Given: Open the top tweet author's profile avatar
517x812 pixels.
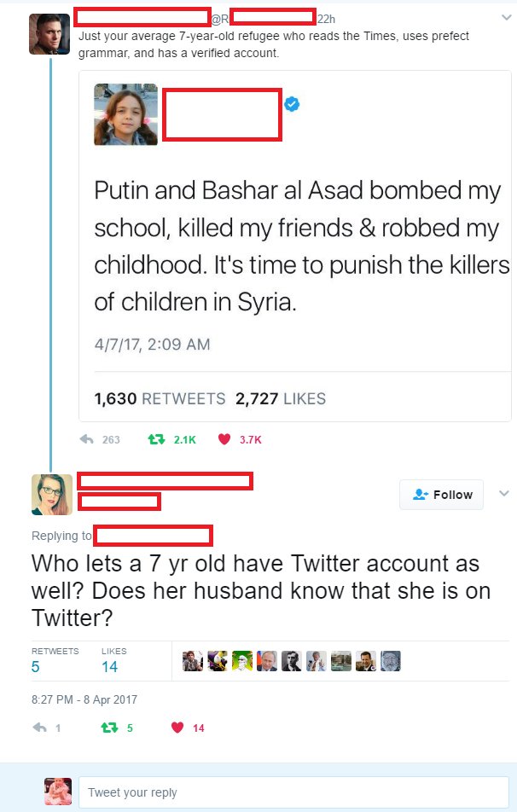Looking at the screenshot, I should (x=49, y=33).
